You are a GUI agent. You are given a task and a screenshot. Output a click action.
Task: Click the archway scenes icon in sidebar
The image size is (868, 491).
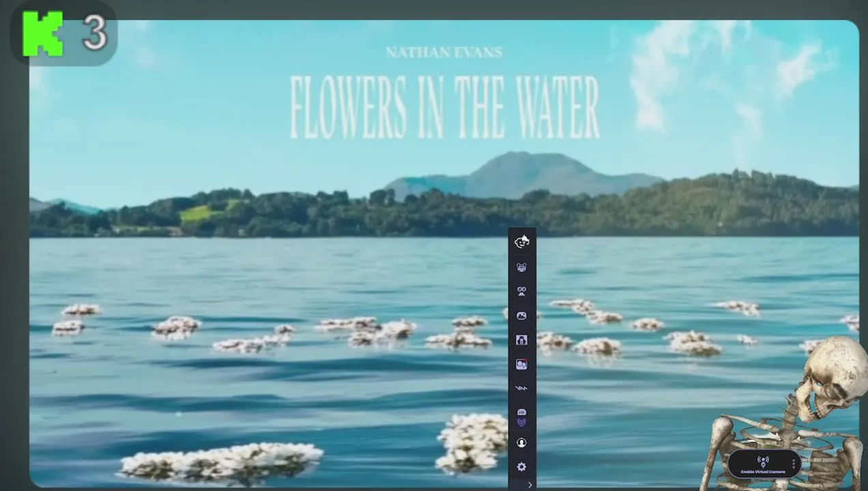coord(521,340)
